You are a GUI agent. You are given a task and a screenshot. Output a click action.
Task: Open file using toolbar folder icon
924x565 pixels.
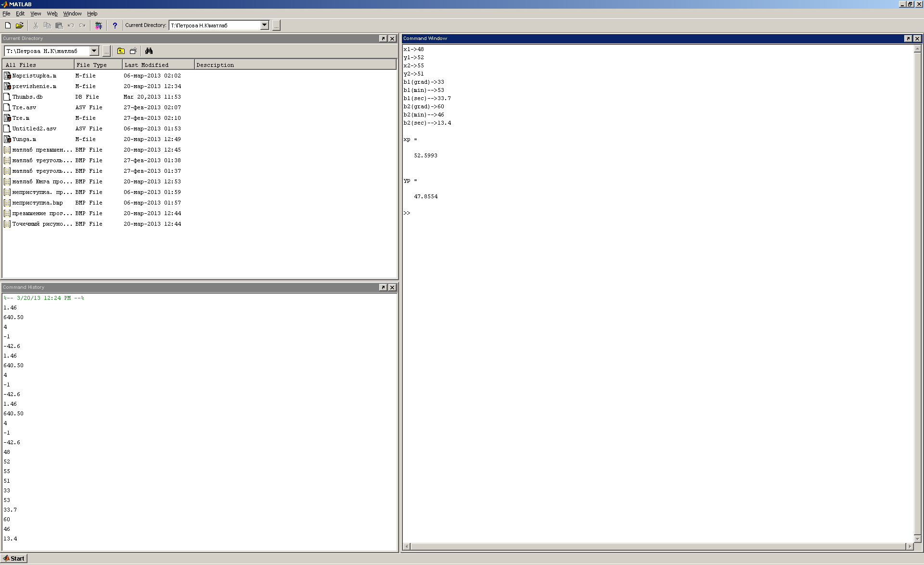(20, 26)
